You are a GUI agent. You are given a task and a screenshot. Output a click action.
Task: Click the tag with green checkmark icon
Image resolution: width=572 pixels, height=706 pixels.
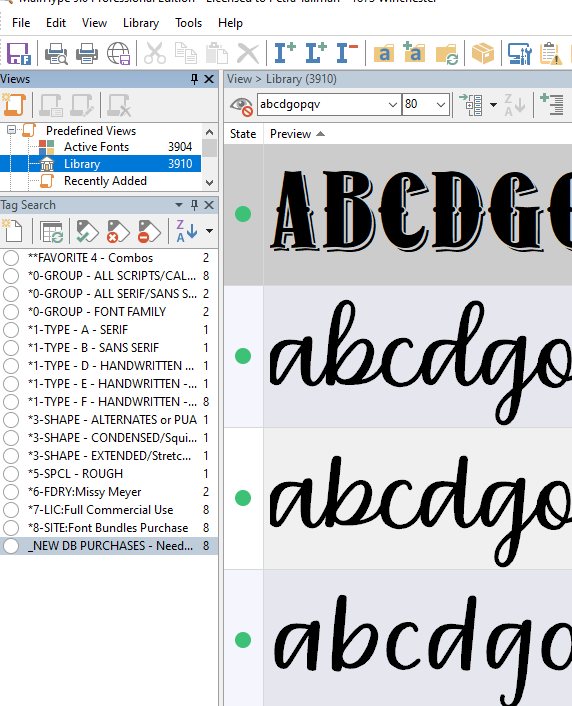pyautogui.click(x=87, y=231)
